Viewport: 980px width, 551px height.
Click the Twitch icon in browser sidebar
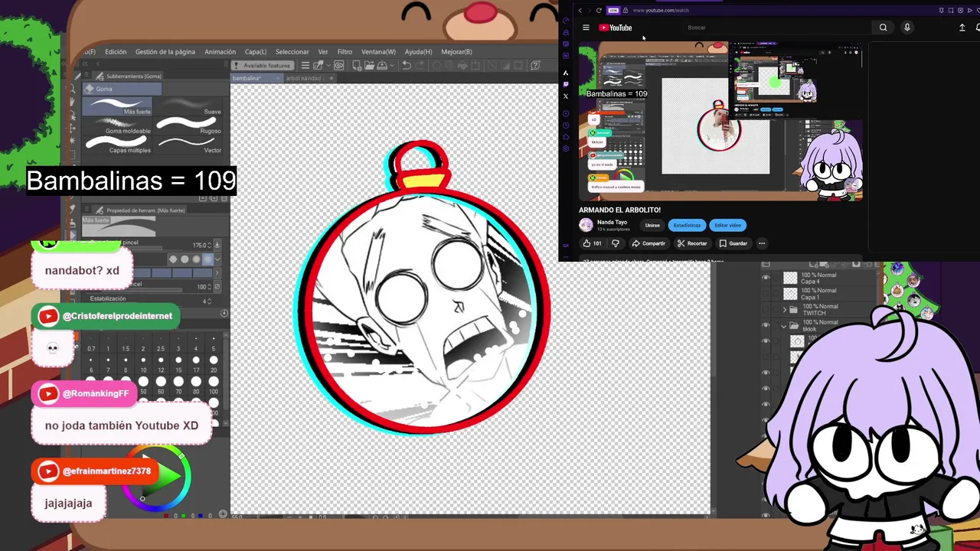pos(566,84)
